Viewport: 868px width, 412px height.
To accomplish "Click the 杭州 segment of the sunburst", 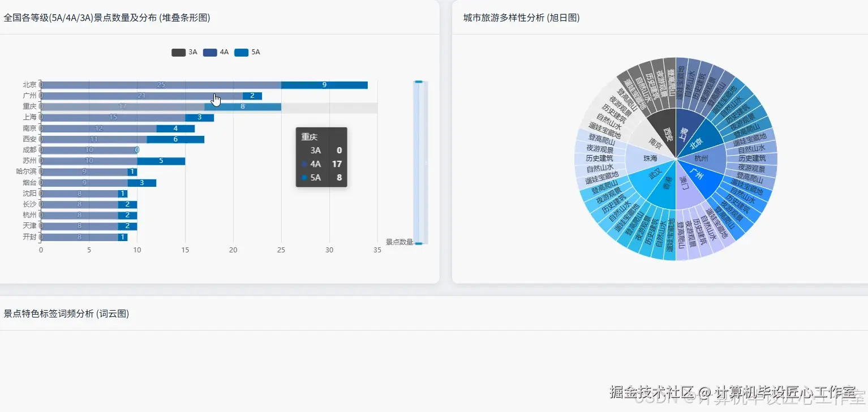I will tap(702, 158).
